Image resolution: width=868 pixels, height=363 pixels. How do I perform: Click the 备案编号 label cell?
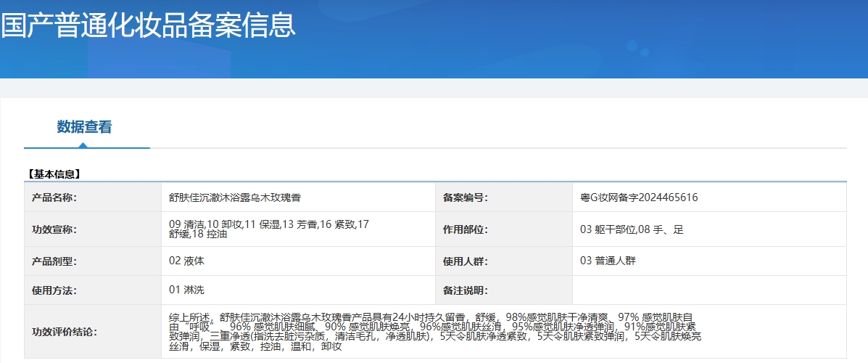click(465, 197)
